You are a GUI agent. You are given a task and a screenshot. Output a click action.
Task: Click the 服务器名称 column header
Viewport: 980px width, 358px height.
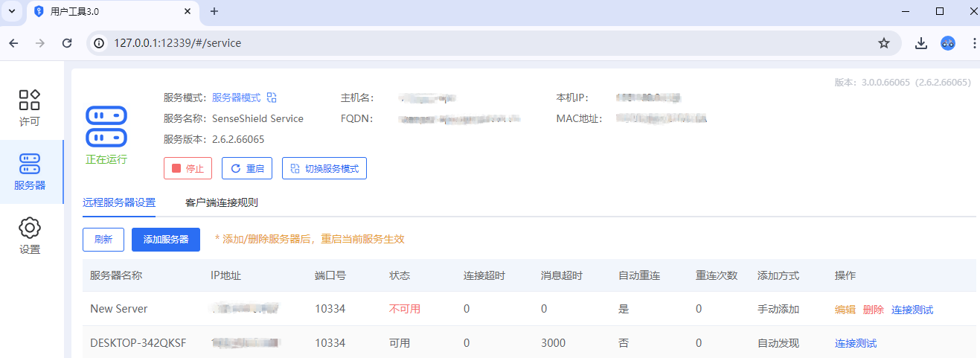click(x=116, y=275)
